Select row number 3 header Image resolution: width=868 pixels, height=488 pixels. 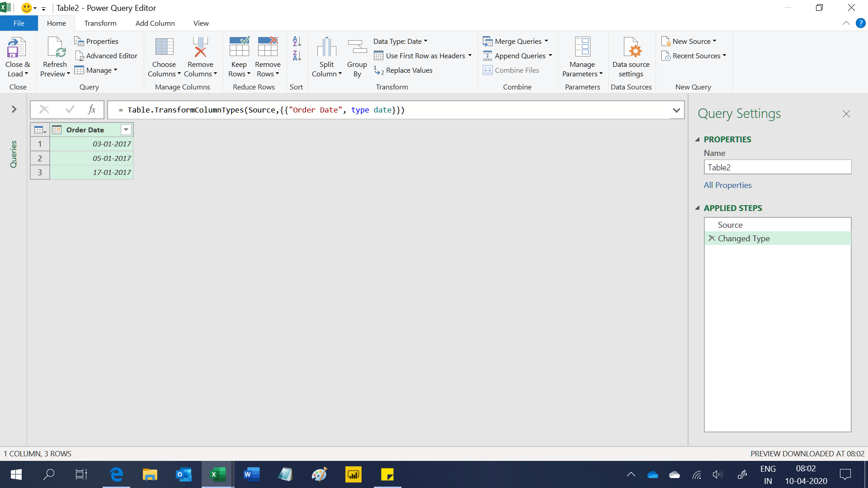point(40,172)
